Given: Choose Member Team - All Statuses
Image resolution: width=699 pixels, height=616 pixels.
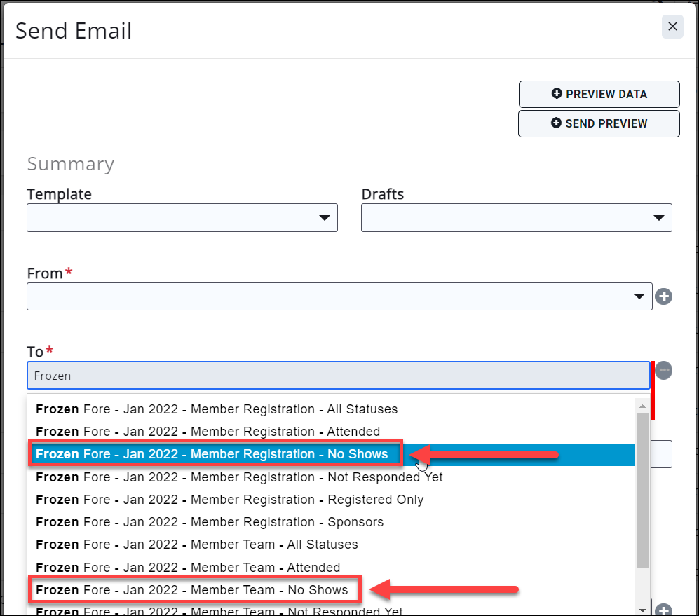Looking at the screenshot, I should [197, 545].
